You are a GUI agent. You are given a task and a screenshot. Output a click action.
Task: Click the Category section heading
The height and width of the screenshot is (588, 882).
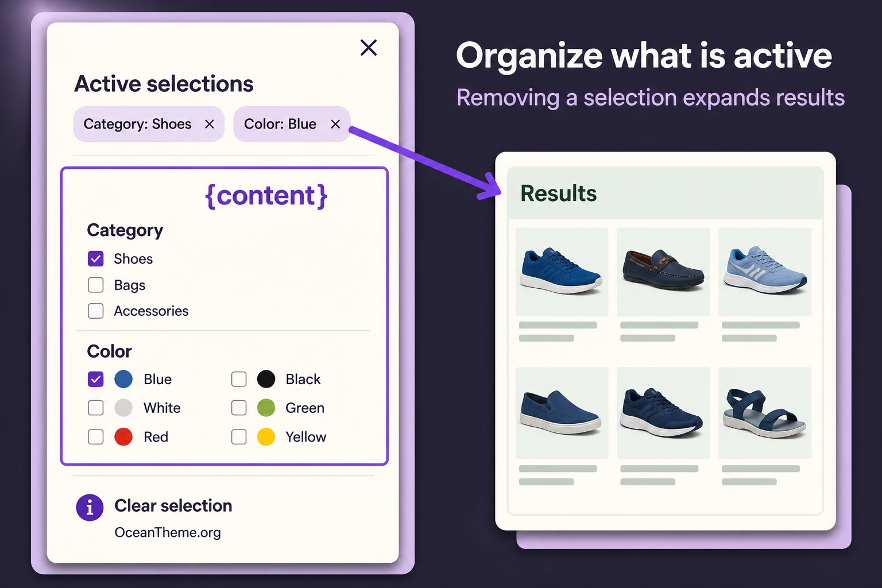coord(125,230)
